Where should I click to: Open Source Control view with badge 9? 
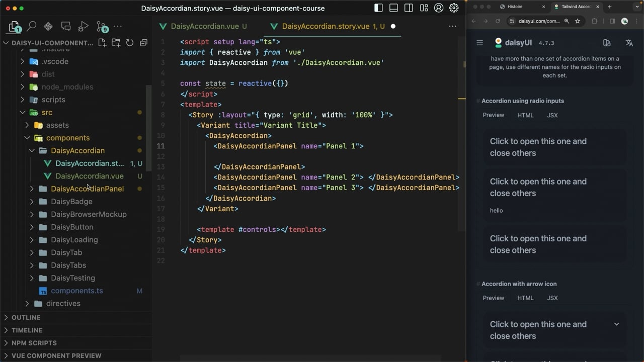tap(102, 27)
